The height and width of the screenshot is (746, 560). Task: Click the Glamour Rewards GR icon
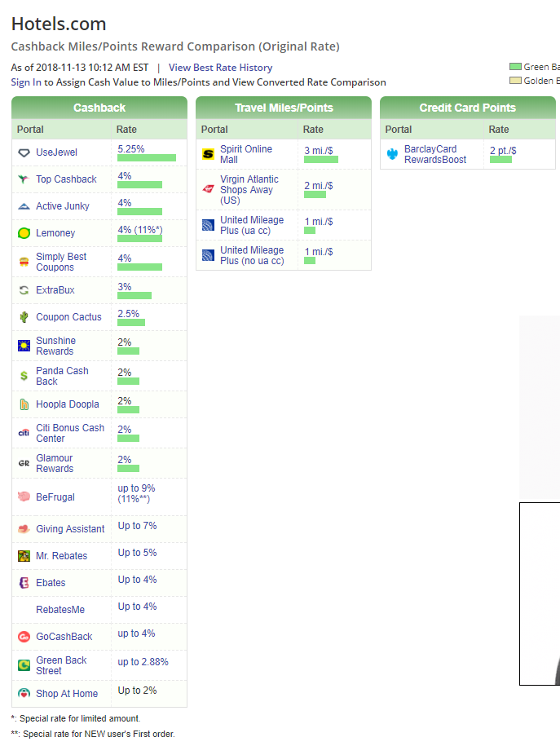[x=24, y=463]
